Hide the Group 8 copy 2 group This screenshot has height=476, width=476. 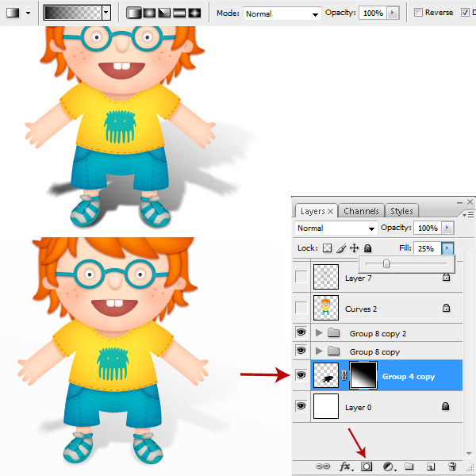click(301, 332)
